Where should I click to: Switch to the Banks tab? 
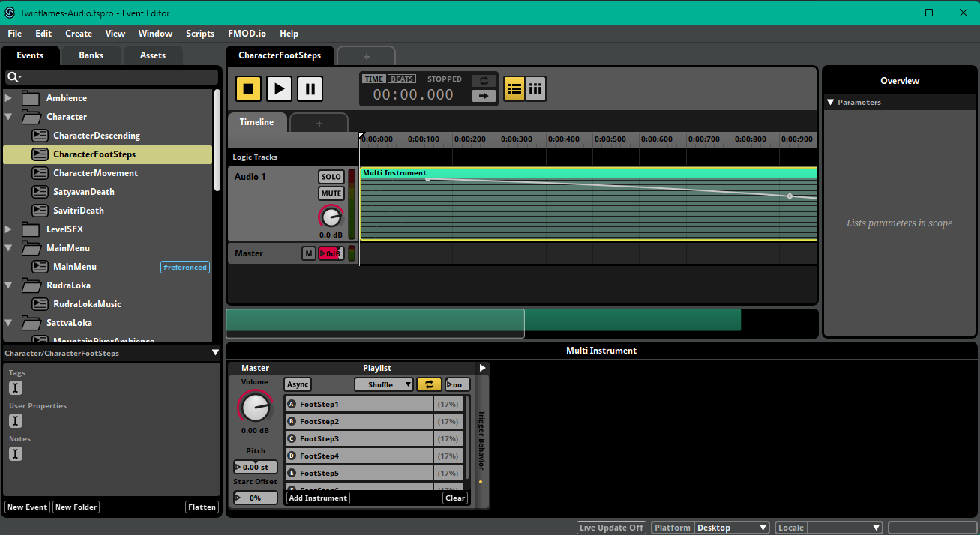tap(91, 55)
